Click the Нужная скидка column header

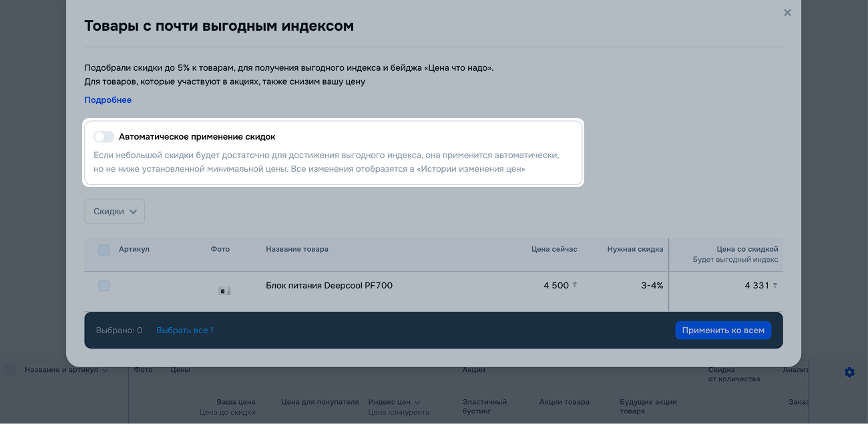click(635, 249)
